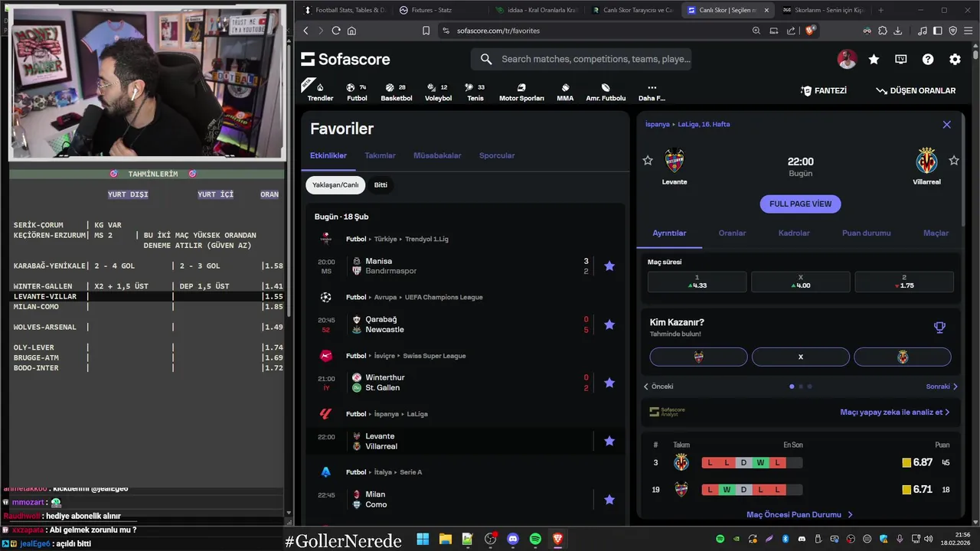Select home win odds 4.33
The image size is (980, 551).
pyautogui.click(x=697, y=282)
